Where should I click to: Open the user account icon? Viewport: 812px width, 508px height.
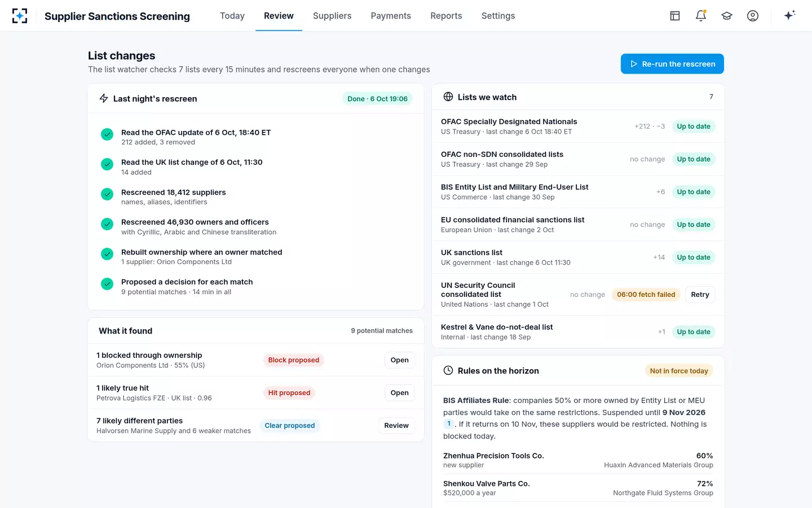[x=753, y=16]
